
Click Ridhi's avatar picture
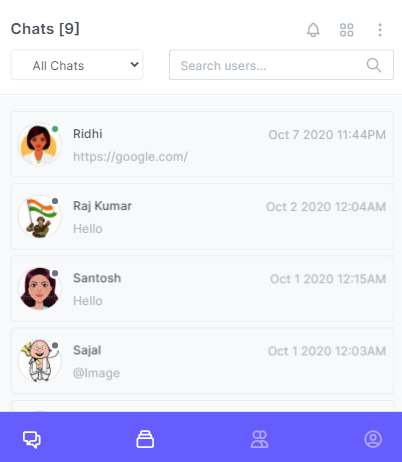tap(39, 145)
